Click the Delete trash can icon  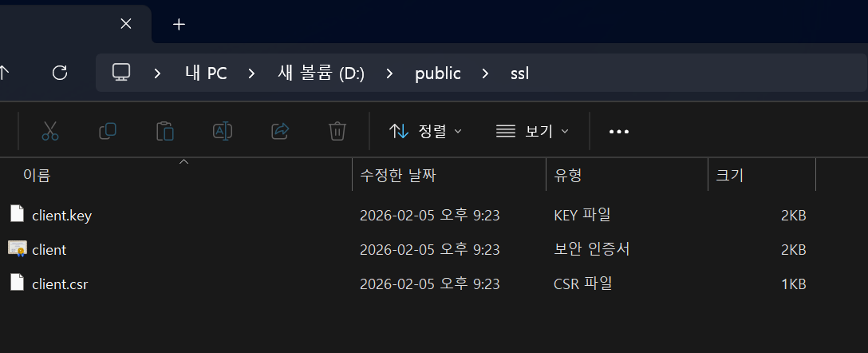click(337, 131)
